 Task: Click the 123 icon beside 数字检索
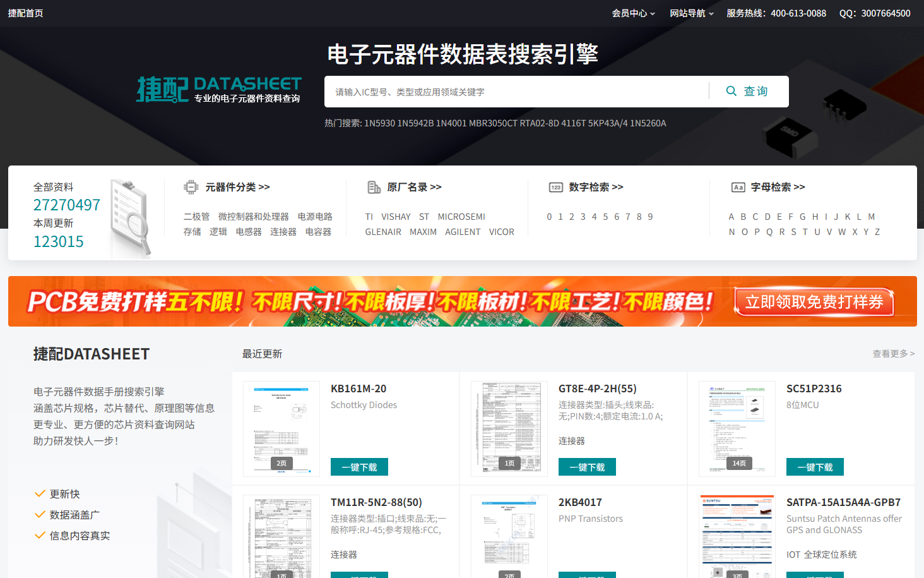coord(555,187)
